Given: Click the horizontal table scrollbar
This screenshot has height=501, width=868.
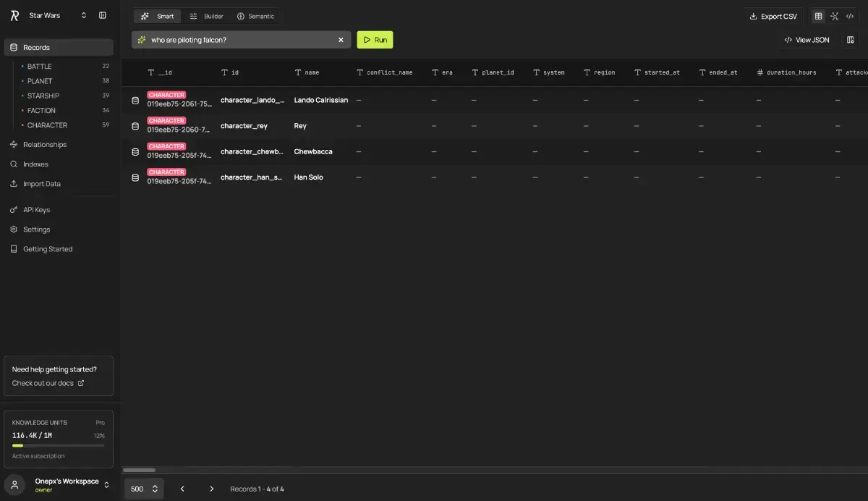Looking at the screenshot, I should [x=139, y=470].
